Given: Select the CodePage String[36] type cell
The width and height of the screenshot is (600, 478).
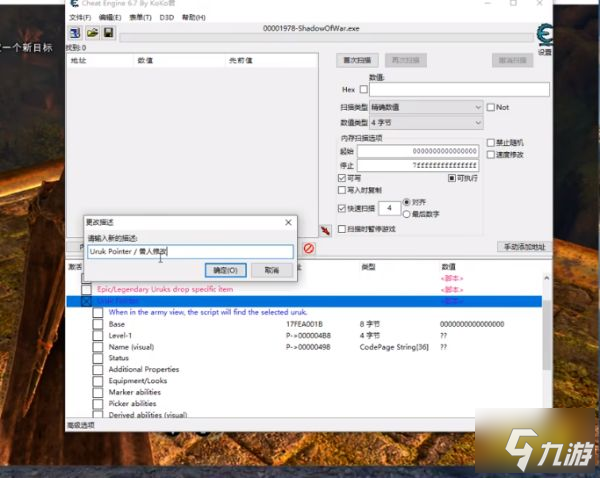Looking at the screenshot, I should (394, 347).
